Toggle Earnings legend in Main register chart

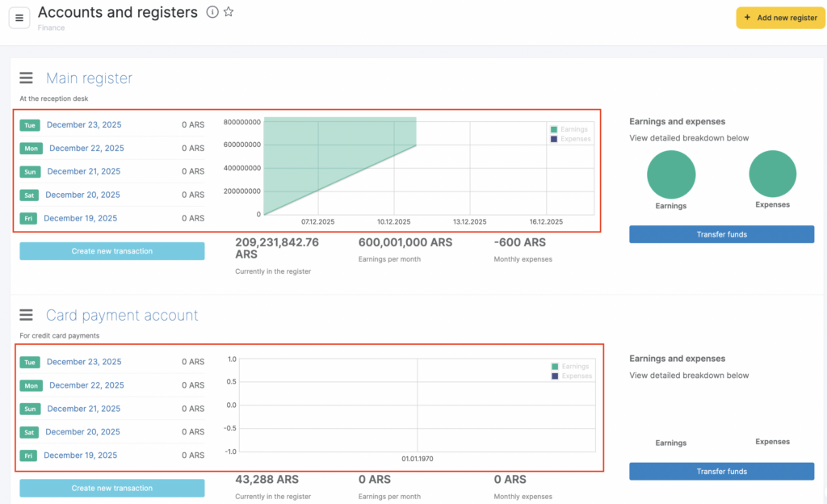(x=569, y=129)
